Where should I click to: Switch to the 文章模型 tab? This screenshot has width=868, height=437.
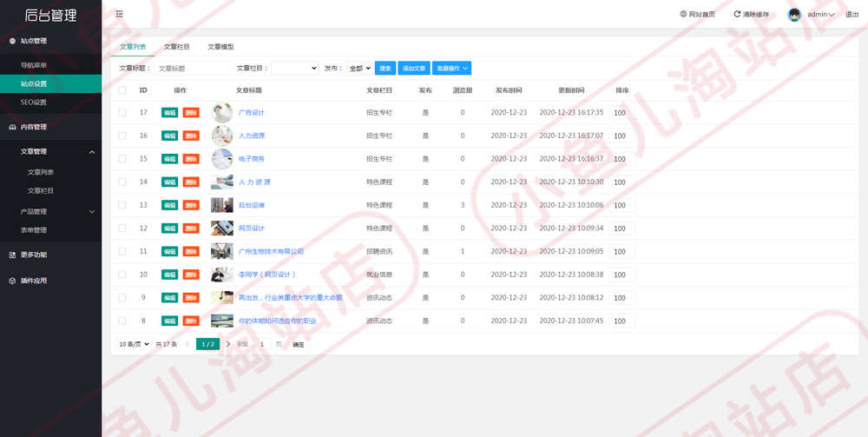click(x=220, y=47)
